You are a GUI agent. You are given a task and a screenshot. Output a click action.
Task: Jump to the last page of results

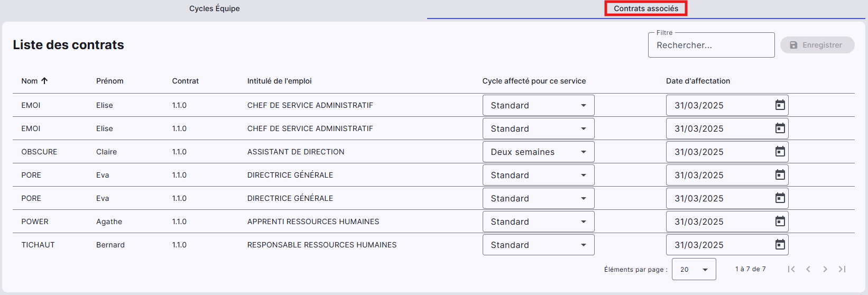[842, 269]
